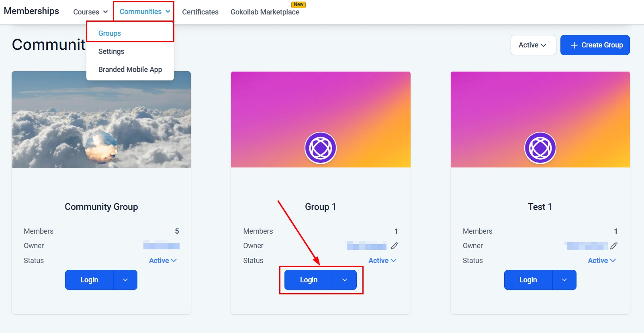The width and height of the screenshot is (644, 333).
Task: Change Community Group status from Active
Action: point(163,261)
